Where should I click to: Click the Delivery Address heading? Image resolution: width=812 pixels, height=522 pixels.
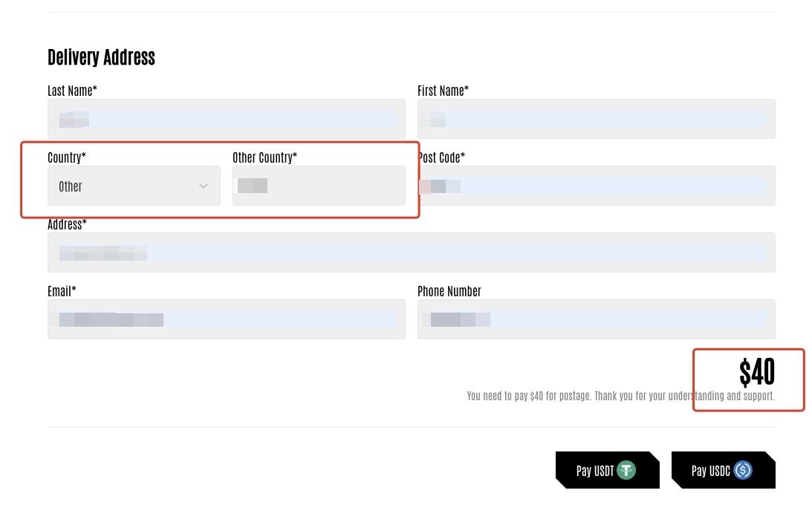pos(102,57)
